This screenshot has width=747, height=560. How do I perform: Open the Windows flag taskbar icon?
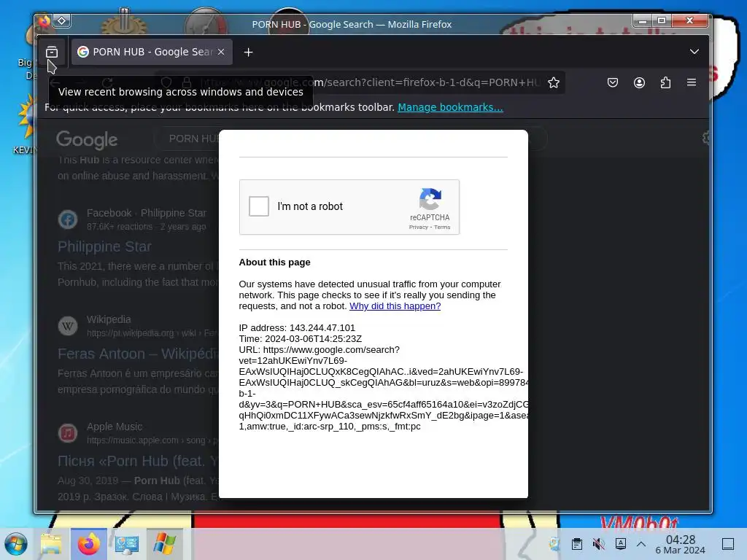pos(164,544)
